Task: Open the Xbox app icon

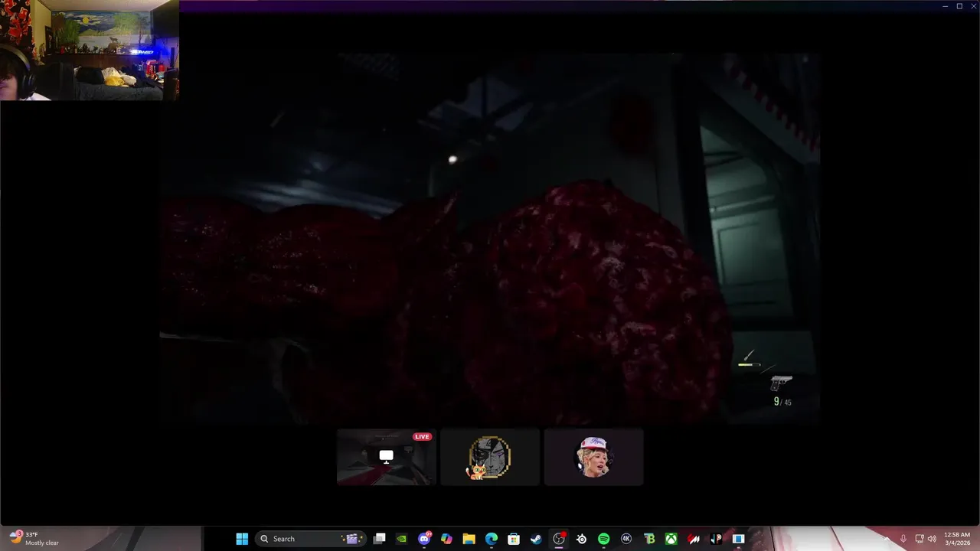Action: click(x=671, y=539)
